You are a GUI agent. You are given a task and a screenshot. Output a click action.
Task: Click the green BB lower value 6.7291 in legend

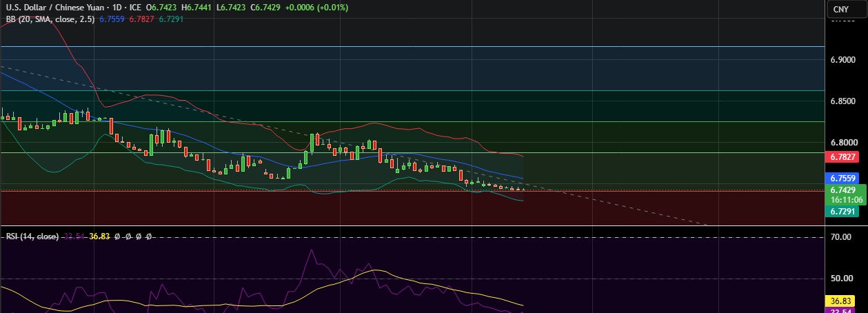click(171, 19)
